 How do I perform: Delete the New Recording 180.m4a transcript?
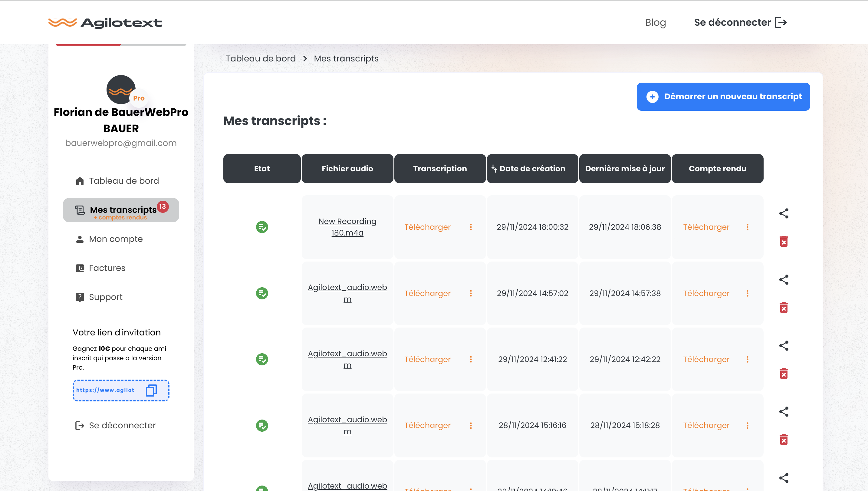(x=784, y=241)
